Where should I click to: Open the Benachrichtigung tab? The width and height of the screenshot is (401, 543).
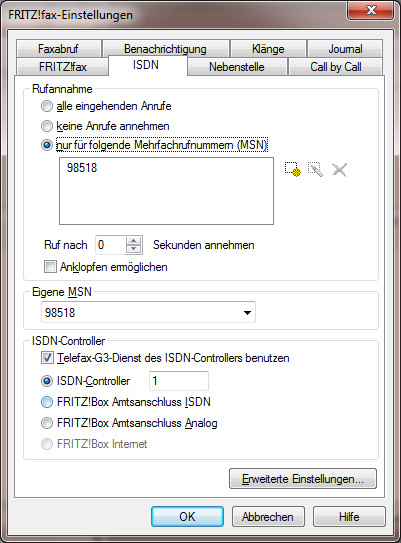tap(166, 49)
